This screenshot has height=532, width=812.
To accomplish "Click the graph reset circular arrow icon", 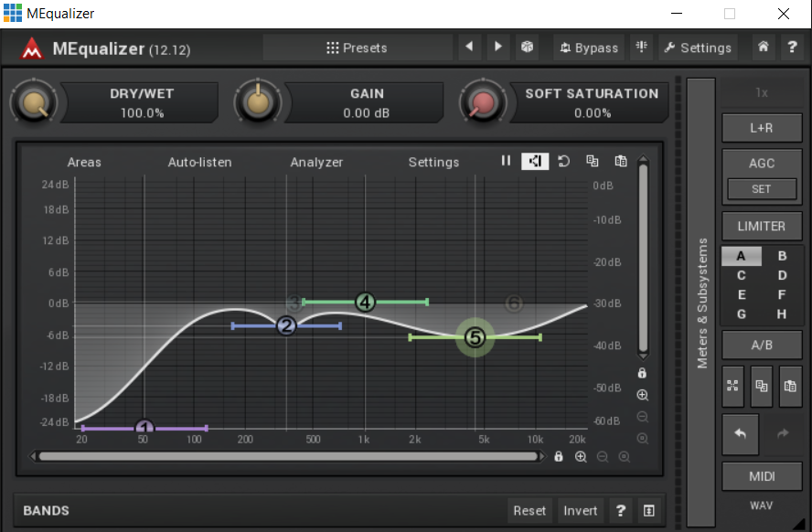I will pos(564,161).
